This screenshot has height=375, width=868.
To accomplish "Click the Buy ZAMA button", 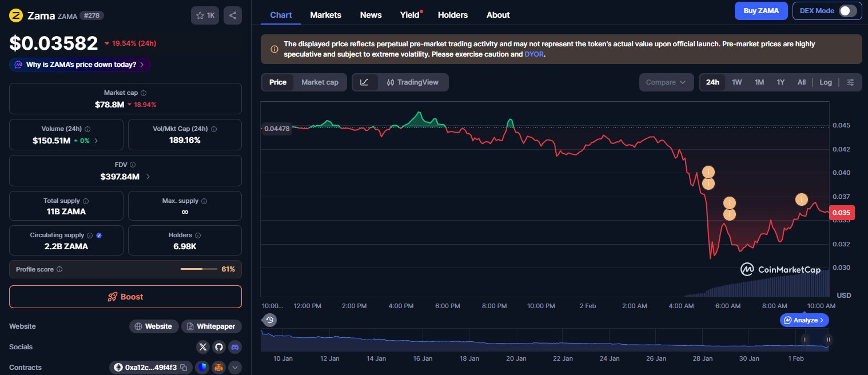I will (x=761, y=11).
